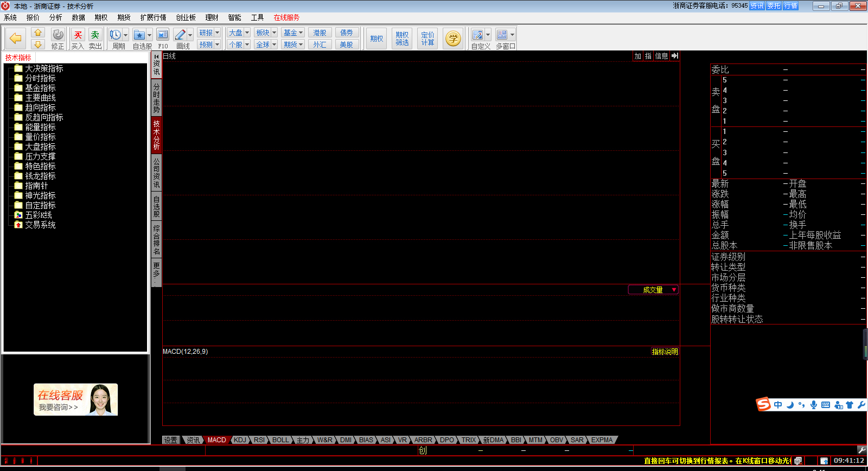This screenshot has height=471, width=868.
Task: Click the 期权筛选 button
Action: point(402,39)
